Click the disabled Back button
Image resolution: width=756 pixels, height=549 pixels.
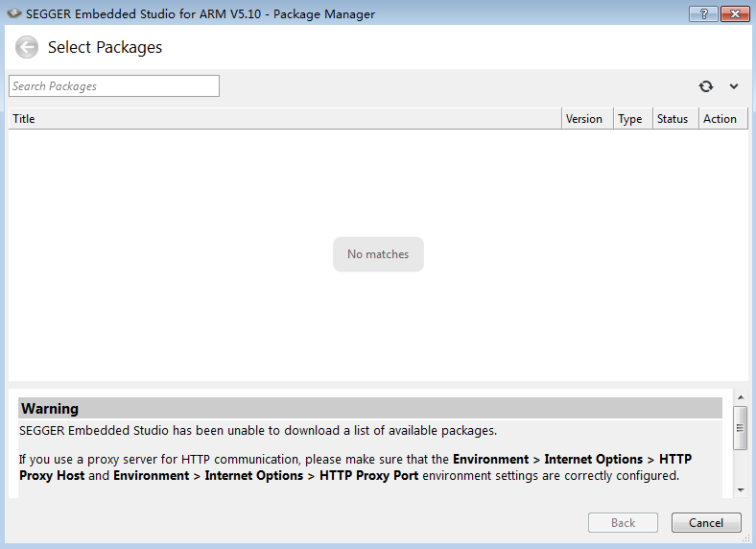point(623,522)
